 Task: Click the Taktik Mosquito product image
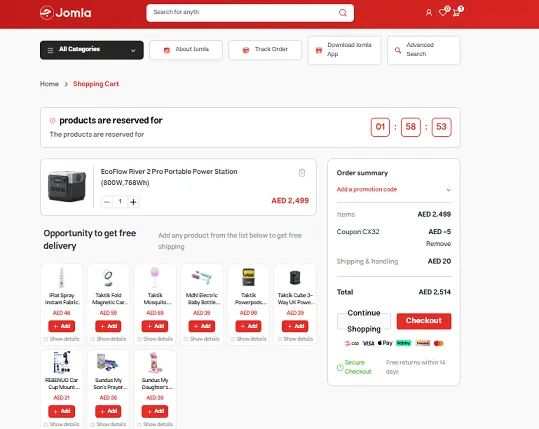[x=155, y=277]
